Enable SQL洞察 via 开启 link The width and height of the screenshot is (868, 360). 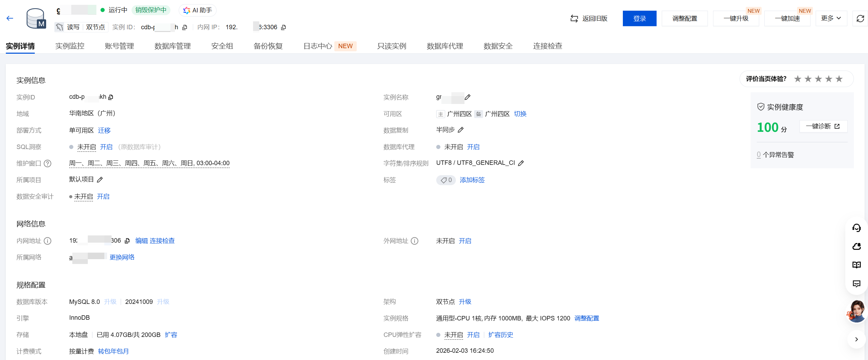[x=106, y=147]
